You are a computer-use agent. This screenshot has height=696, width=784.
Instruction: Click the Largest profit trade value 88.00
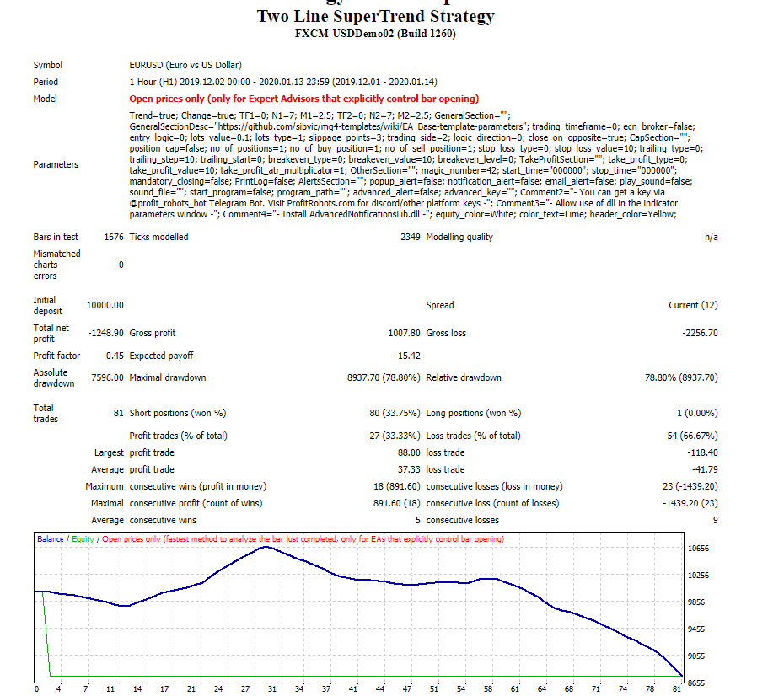409,452
